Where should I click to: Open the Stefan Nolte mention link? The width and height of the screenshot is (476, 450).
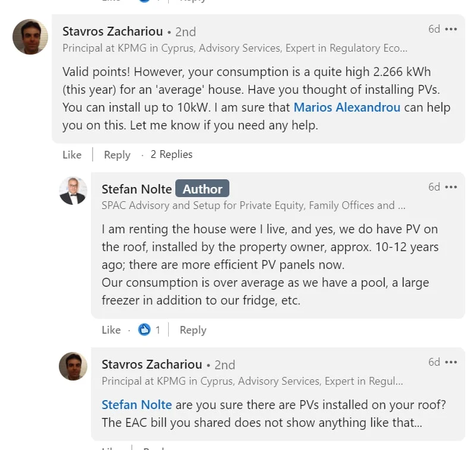[137, 404]
